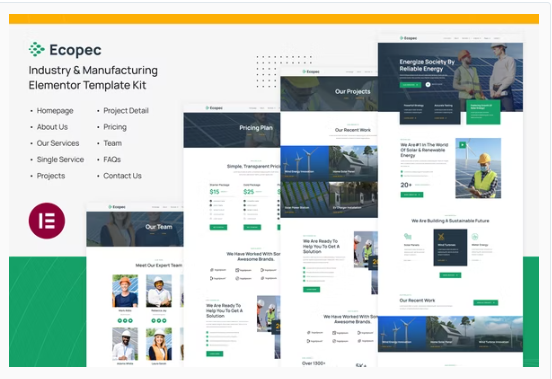Click the EV charger installation project thumbnail
This screenshot has height=379, width=552.
click(353, 199)
